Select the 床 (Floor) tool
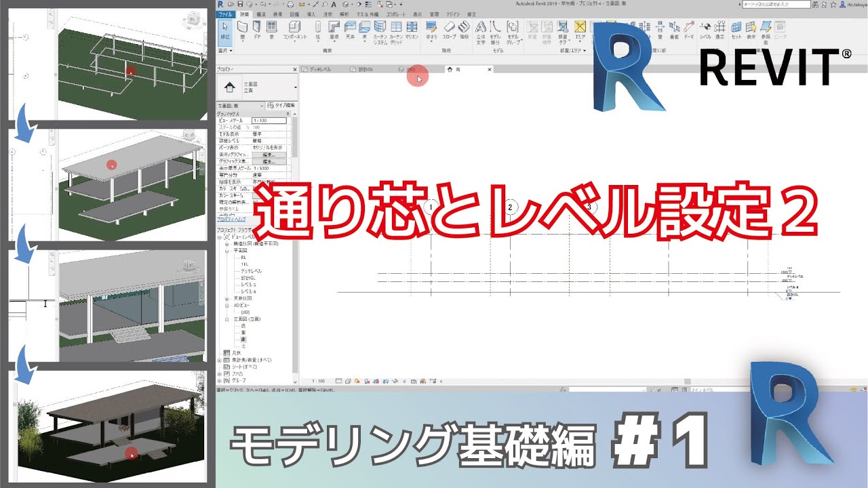868x488 pixels. (364, 30)
